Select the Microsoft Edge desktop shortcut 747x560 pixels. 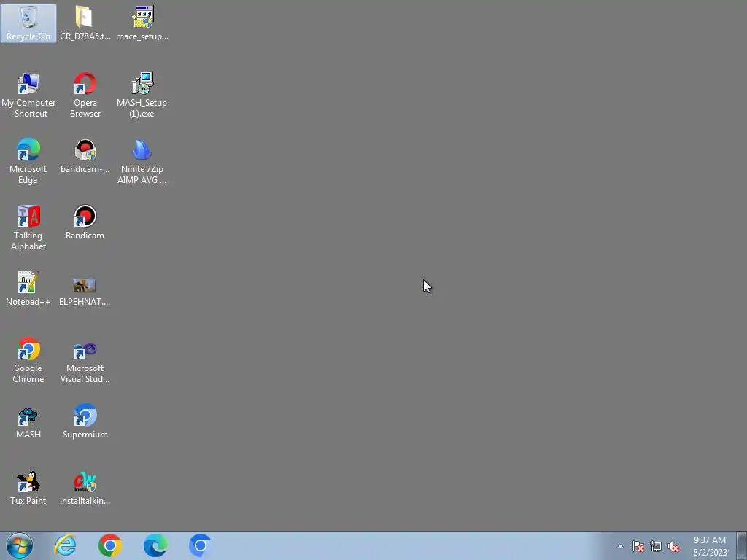click(x=28, y=161)
